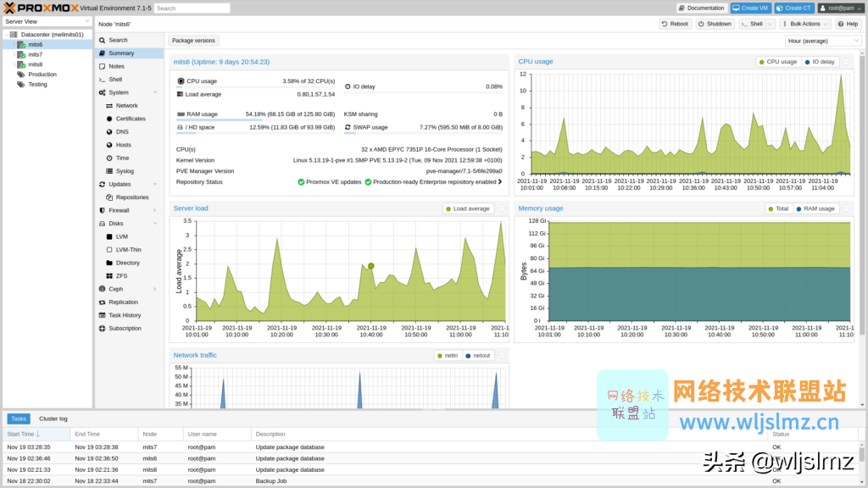Click the Reboot button
The width and height of the screenshot is (868, 488).
coord(675,24)
